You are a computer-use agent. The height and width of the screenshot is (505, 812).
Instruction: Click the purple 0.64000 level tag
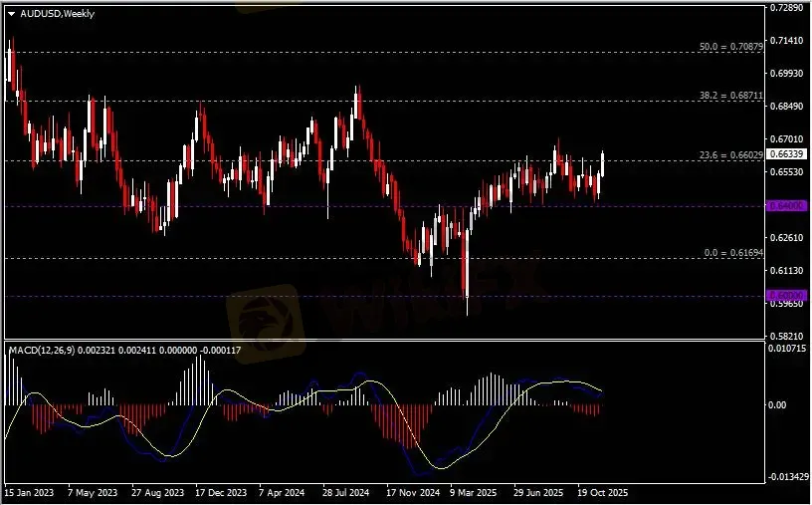click(x=785, y=205)
